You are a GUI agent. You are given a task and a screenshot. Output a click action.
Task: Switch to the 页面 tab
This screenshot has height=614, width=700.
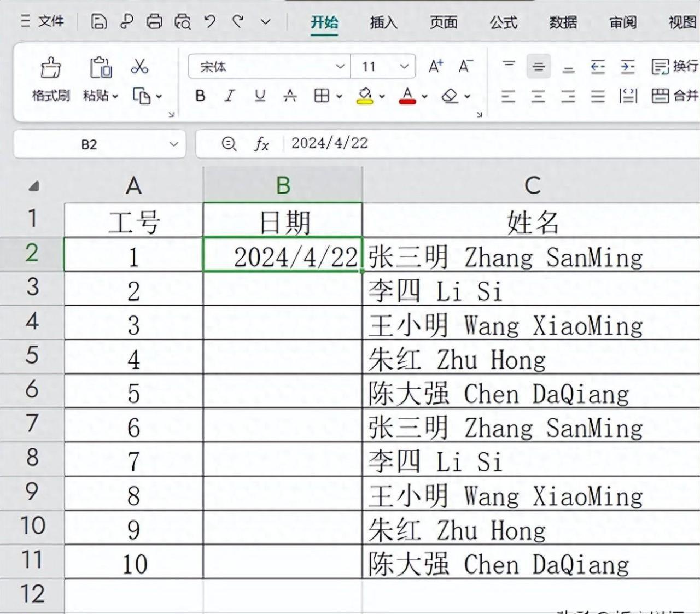pyautogui.click(x=444, y=22)
